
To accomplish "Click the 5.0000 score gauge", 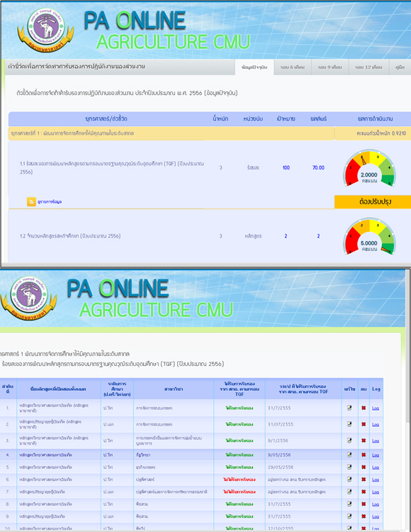I will coord(369,236).
